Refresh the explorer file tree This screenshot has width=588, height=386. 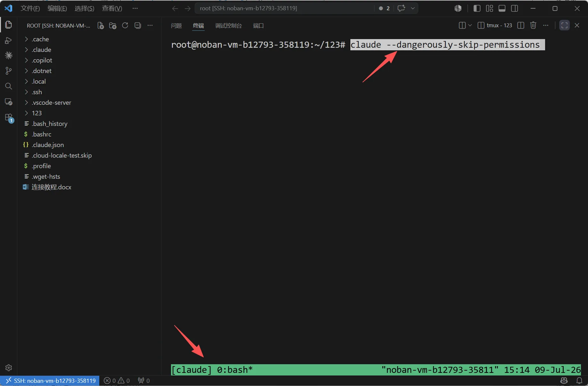coord(125,26)
